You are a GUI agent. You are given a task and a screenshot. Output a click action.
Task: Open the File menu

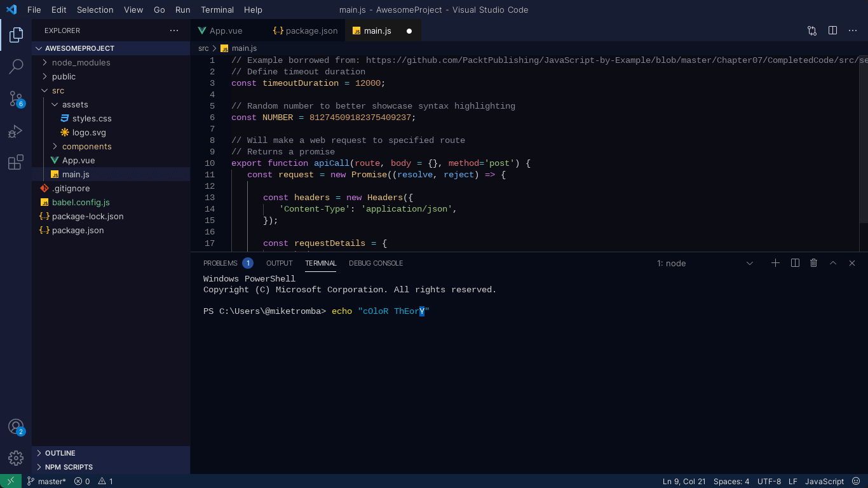click(34, 10)
